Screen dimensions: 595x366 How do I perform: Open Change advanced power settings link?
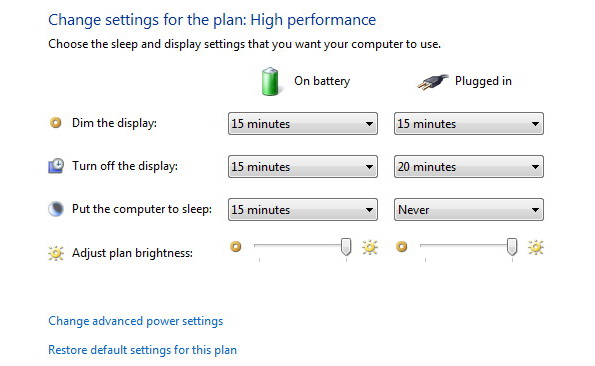pyautogui.click(x=135, y=321)
